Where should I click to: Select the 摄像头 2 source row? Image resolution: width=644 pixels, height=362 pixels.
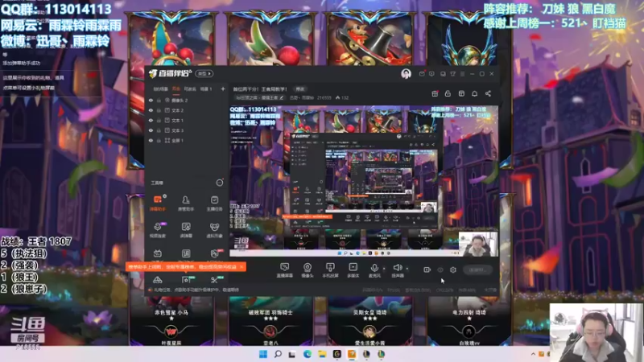point(187,100)
